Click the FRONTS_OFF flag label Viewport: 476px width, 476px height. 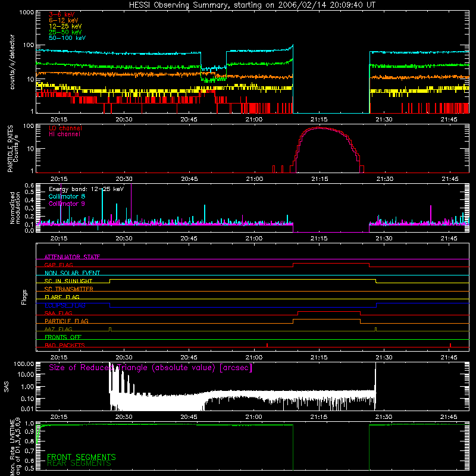point(63,337)
